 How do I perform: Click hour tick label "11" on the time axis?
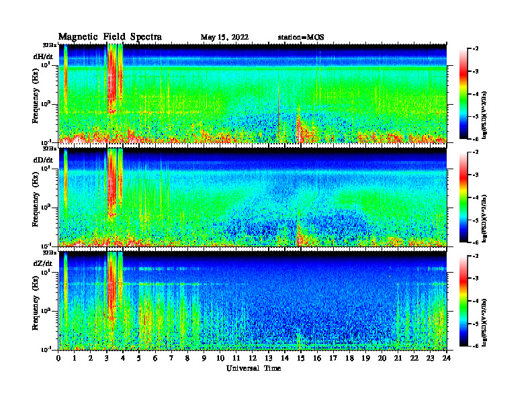click(236, 359)
